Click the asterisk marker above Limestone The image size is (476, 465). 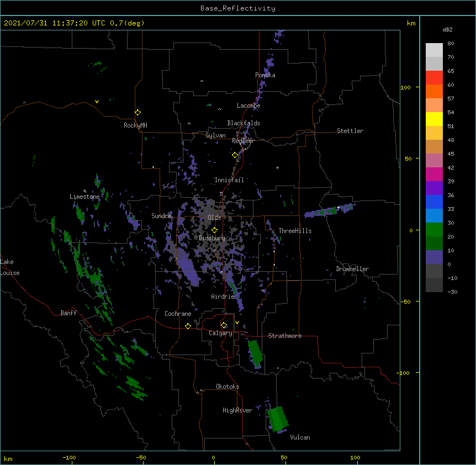pos(84,191)
